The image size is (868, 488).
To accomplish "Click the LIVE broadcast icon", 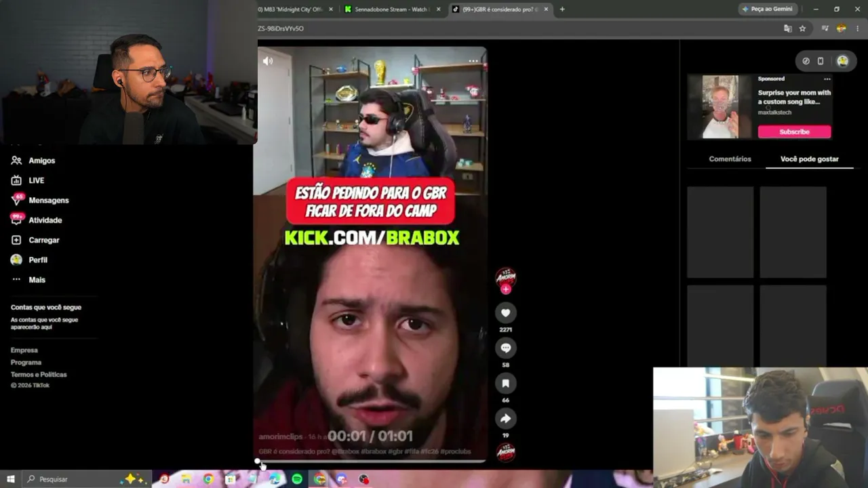I will pos(16,180).
